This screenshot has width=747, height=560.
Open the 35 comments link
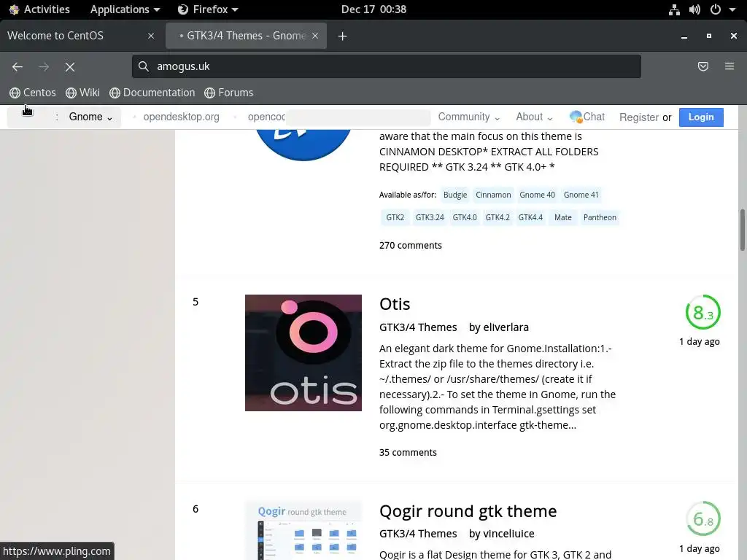point(408,452)
